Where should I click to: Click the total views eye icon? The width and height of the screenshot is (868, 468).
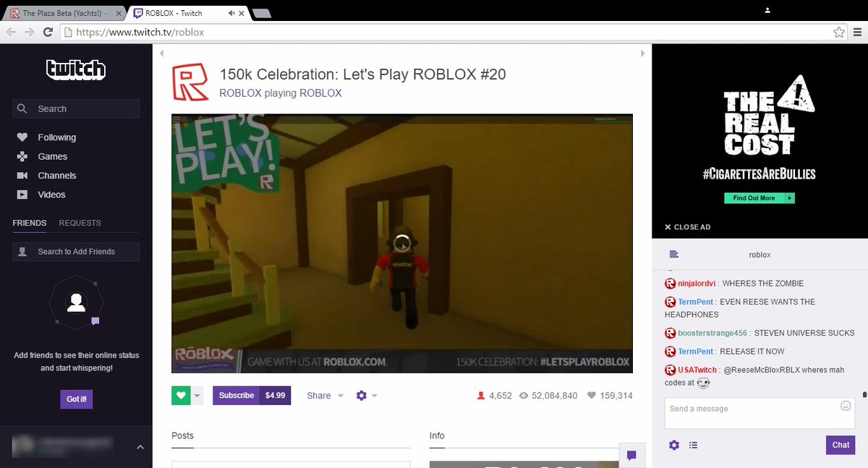524,396
